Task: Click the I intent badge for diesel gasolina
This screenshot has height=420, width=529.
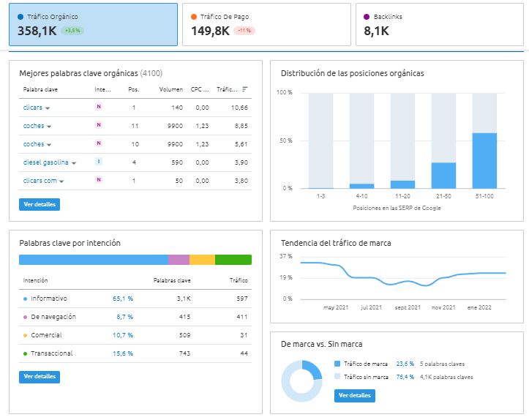Action: click(99, 162)
